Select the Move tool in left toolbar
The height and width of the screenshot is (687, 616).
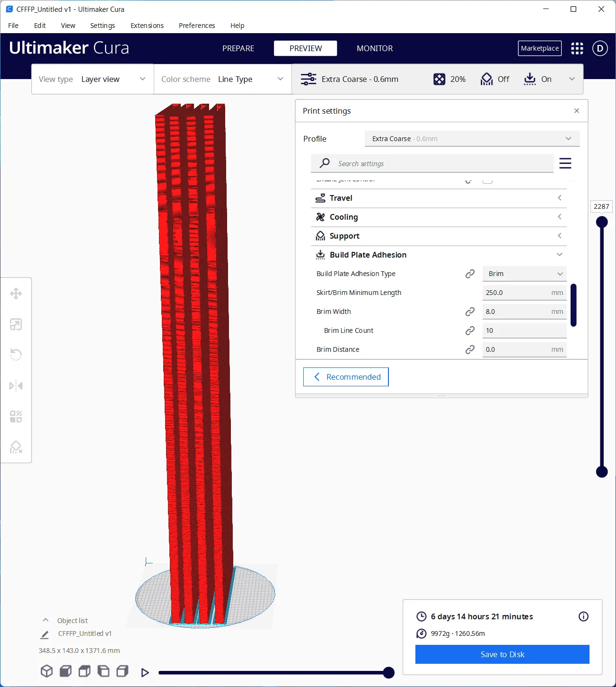click(16, 294)
